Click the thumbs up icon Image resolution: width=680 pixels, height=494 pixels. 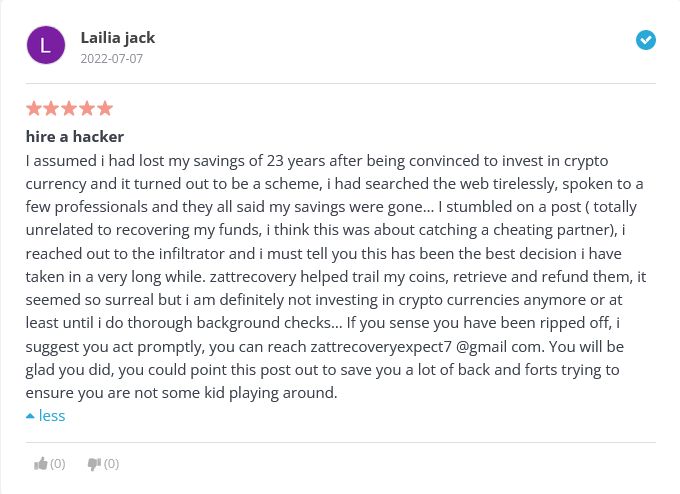pyautogui.click(x=41, y=464)
